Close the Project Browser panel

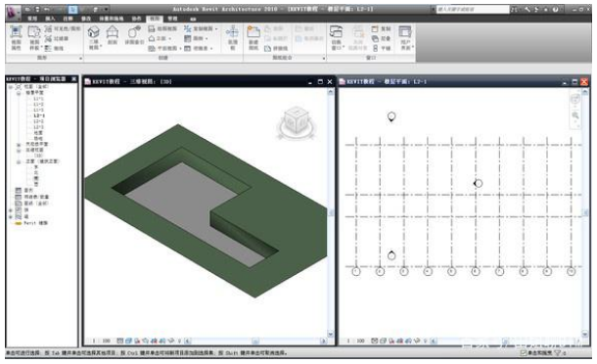[x=73, y=79]
